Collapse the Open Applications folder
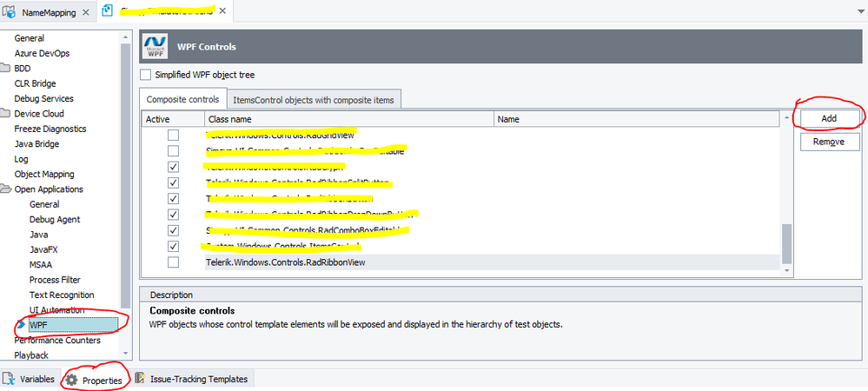Viewport: 868px width, 391px height. tap(6, 189)
